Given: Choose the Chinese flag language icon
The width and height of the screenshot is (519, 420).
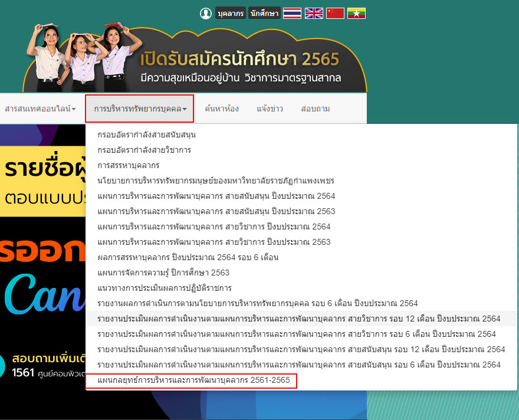Looking at the screenshot, I should pyautogui.click(x=335, y=13).
